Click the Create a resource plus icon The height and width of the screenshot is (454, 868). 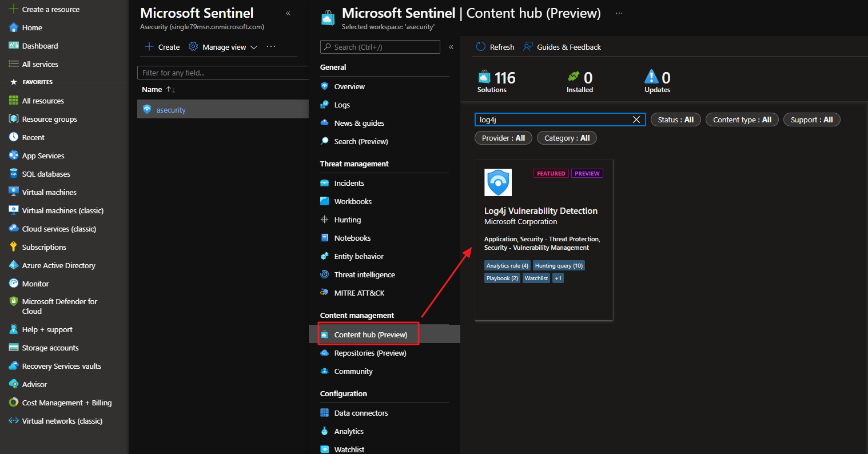tap(14, 9)
